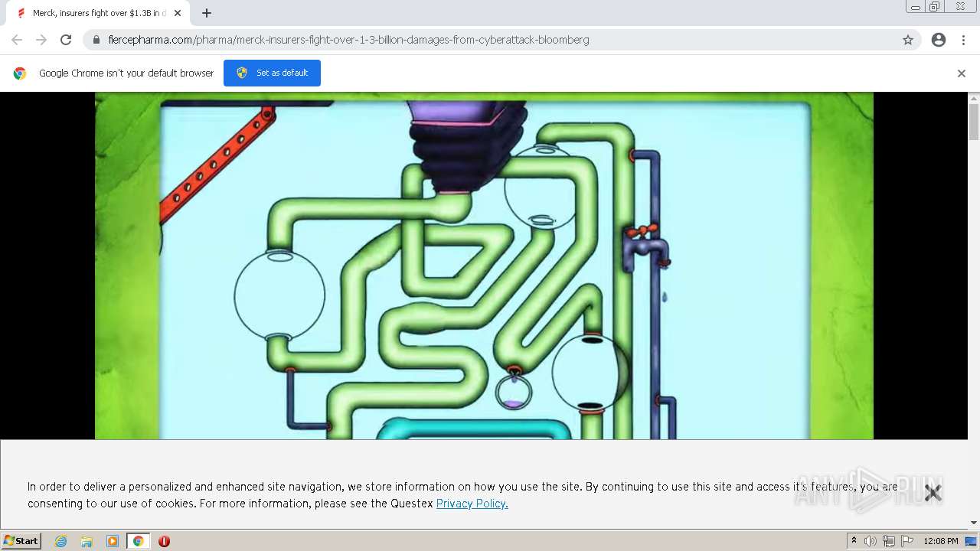View site security lock info
The width and height of the screenshot is (980, 551).
[96, 40]
